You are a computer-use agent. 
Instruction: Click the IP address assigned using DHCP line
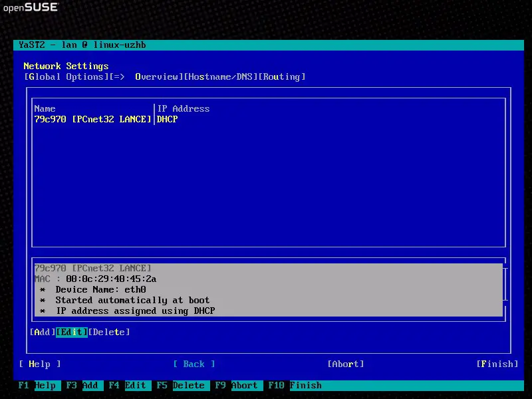click(127, 311)
